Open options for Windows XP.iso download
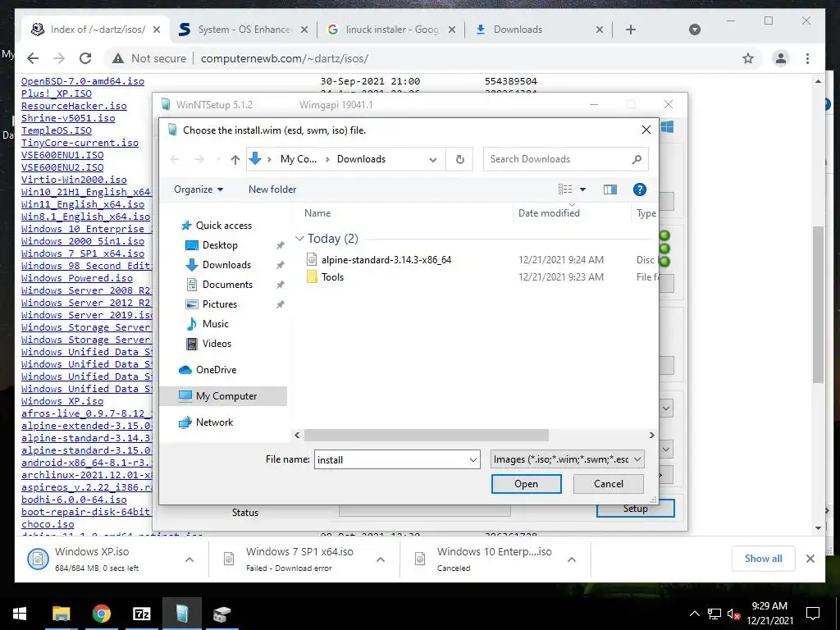Image resolution: width=840 pixels, height=630 pixels. (189, 559)
